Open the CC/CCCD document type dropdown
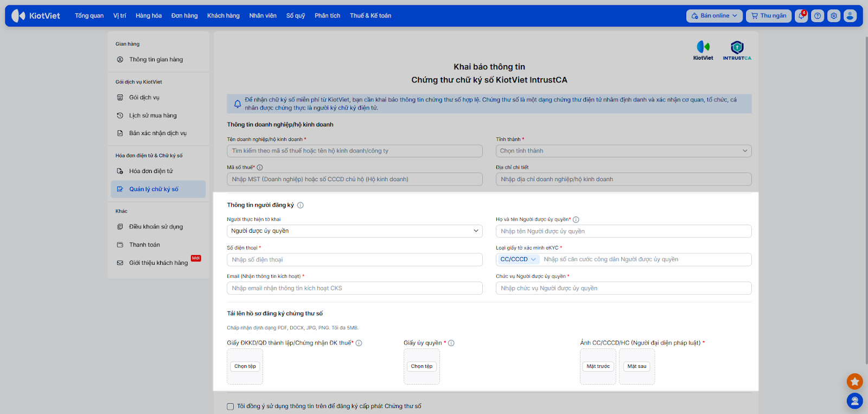This screenshot has height=414, width=868. (x=518, y=259)
